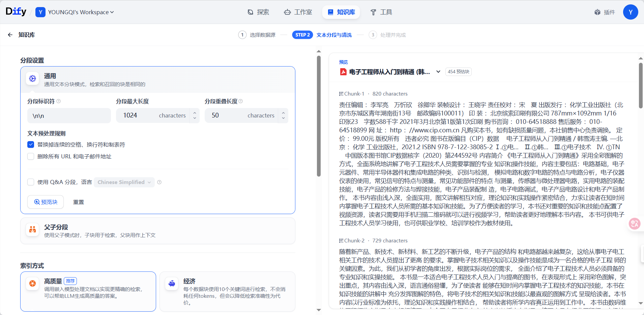Click the 分段标识符 input field
This screenshot has width=644, height=315.
[69, 115]
